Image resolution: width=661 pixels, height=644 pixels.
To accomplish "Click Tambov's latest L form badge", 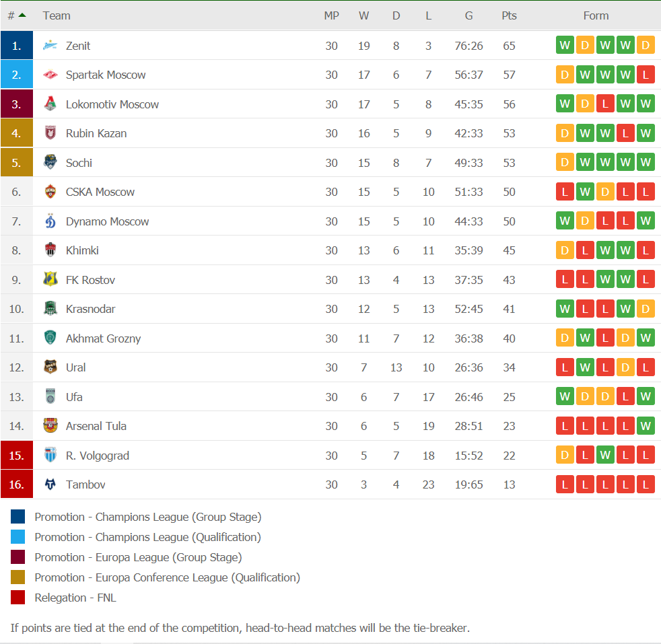I will coord(646,485).
